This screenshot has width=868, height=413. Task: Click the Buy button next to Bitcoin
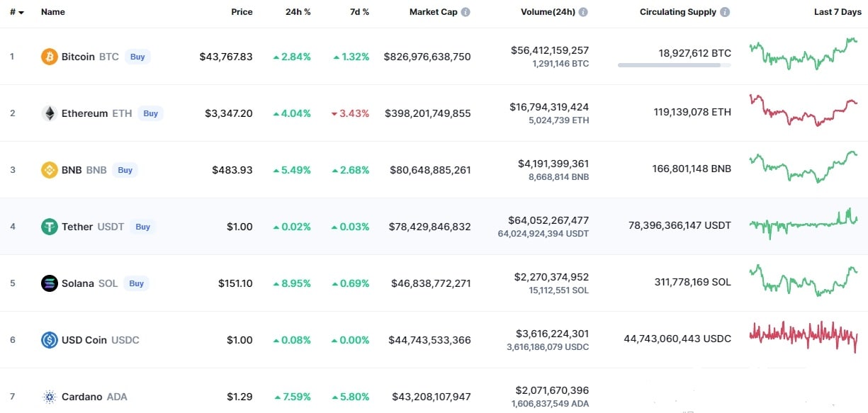137,57
